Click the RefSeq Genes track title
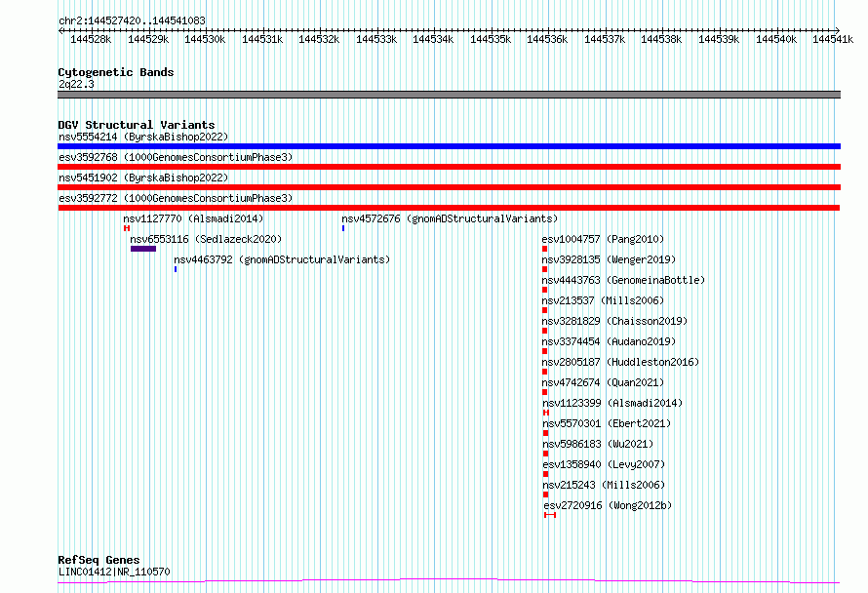Image resolution: width=868 pixels, height=593 pixels. coord(99,560)
